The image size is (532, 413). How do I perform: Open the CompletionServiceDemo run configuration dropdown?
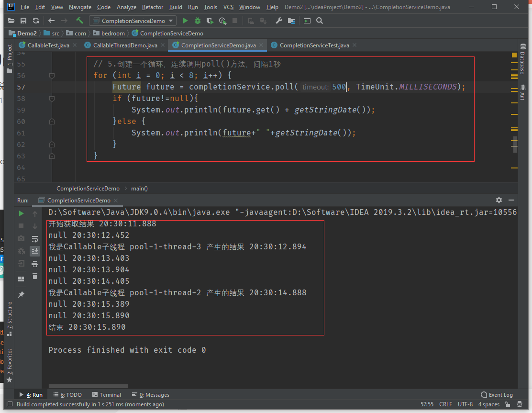pyautogui.click(x=133, y=21)
